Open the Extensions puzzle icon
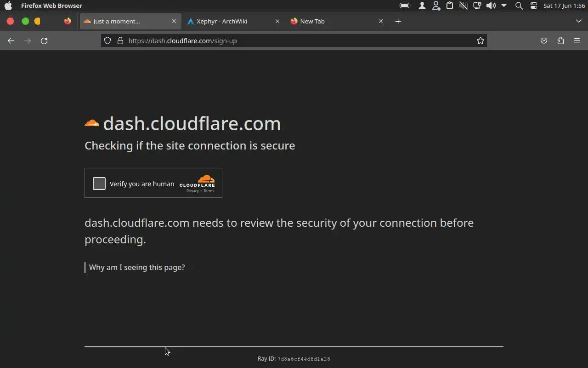The image size is (588, 368). pos(560,40)
